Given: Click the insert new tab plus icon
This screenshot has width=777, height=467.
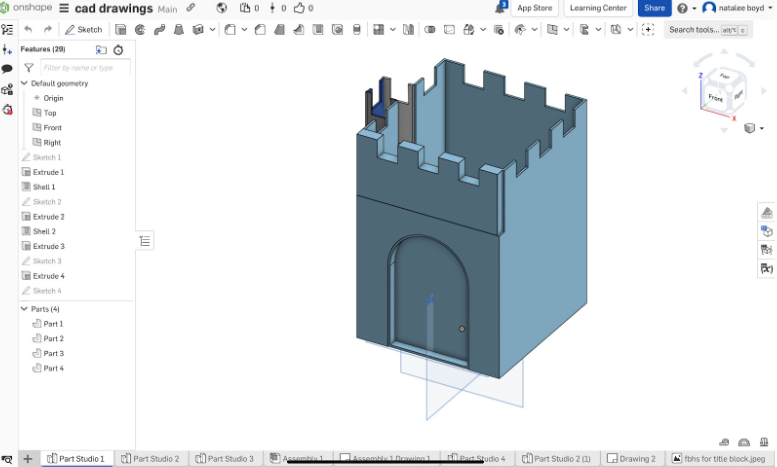Looking at the screenshot, I should (28, 459).
